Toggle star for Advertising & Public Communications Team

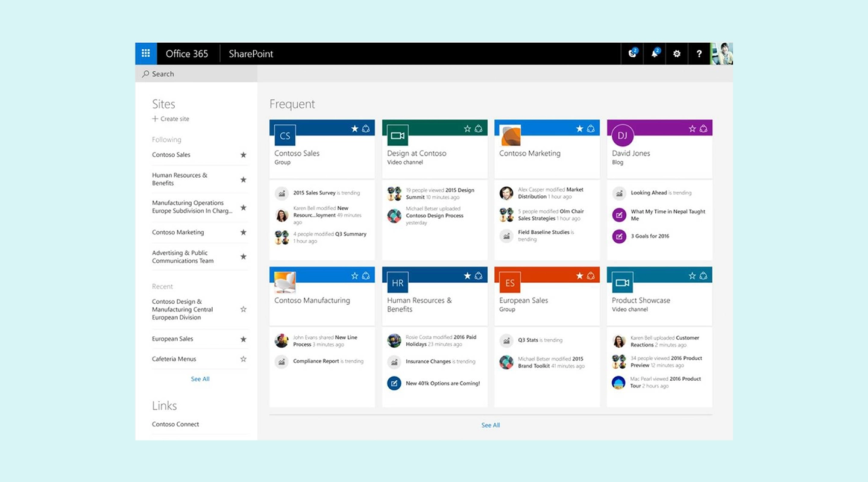[244, 257]
